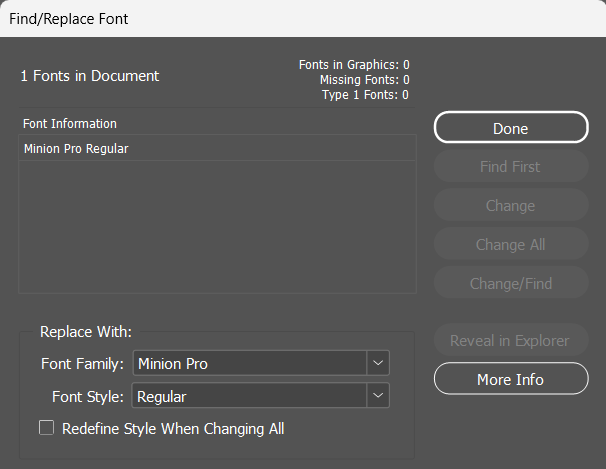606x469 pixels.
Task: Open the Font Family dropdown arrow
Action: (378, 363)
